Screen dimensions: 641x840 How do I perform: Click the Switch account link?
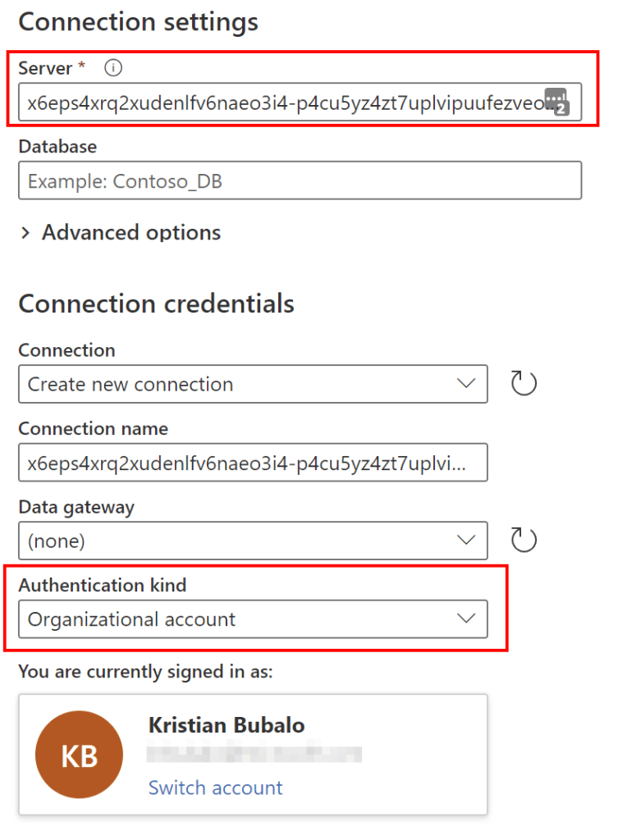pos(215,787)
